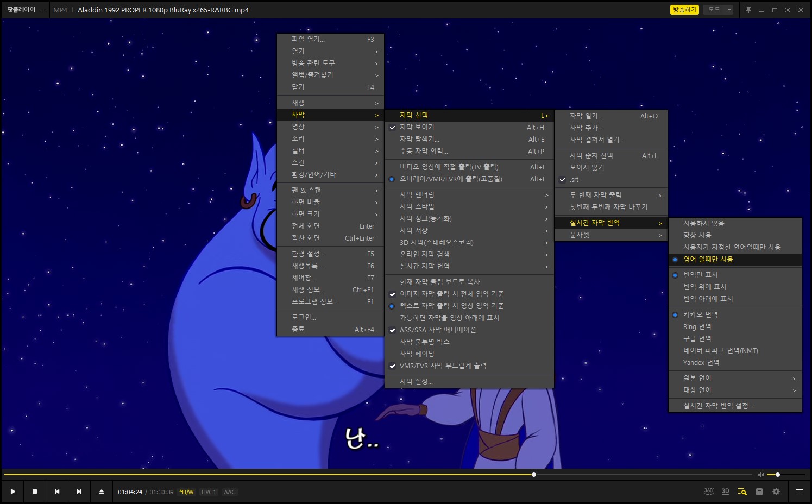Expand the 원본 언어 submenu
Image resolution: width=812 pixels, height=504 pixels.
[x=735, y=378]
